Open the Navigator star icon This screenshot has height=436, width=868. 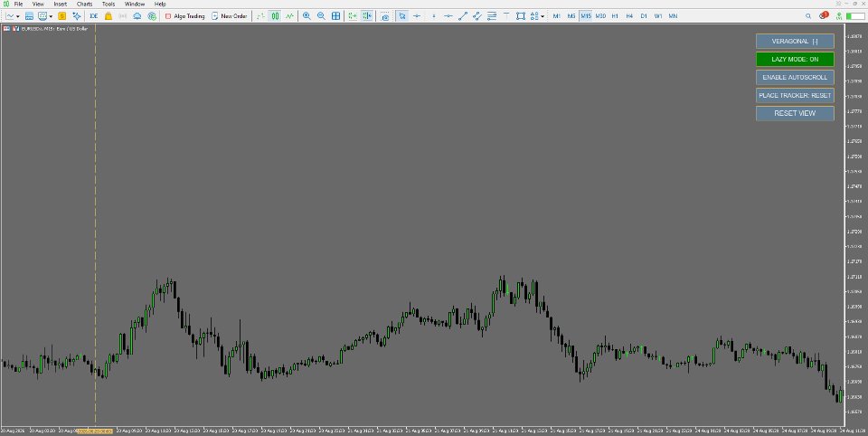coord(76,16)
